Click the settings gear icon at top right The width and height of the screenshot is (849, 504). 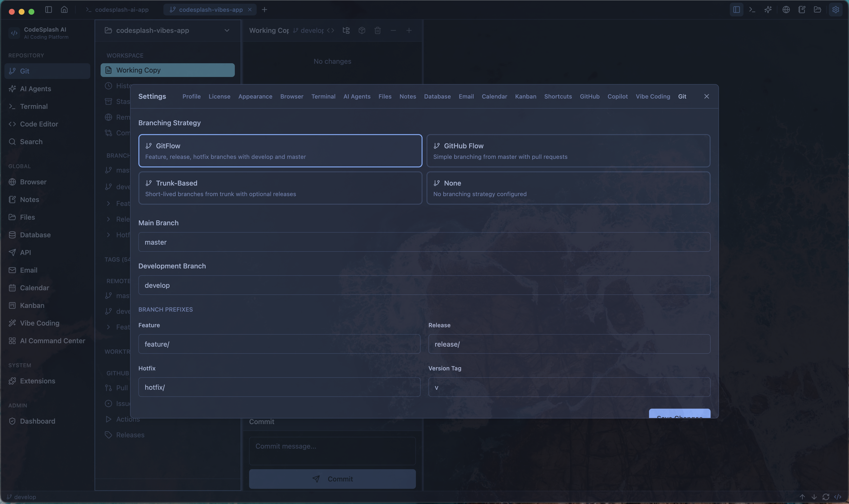836,10
